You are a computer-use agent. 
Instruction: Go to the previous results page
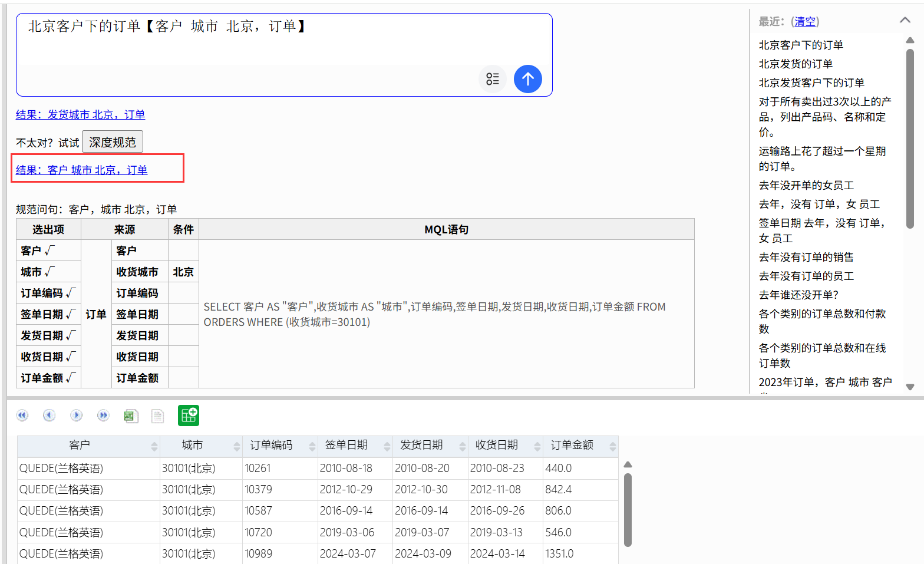click(x=49, y=415)
